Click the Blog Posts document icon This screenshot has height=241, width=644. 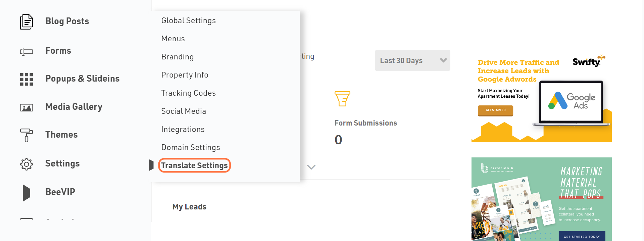coord(26,21)
